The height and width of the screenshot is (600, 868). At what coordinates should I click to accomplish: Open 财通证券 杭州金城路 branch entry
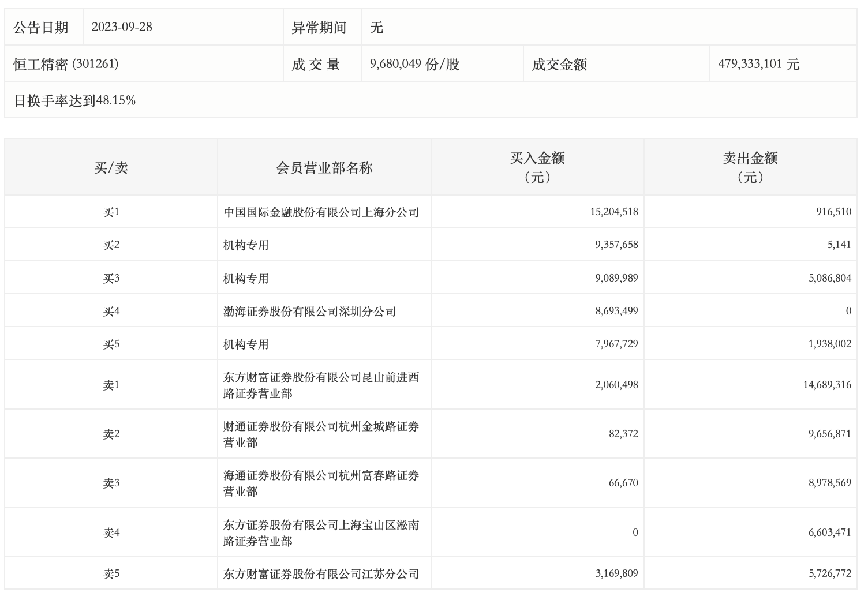321,434
